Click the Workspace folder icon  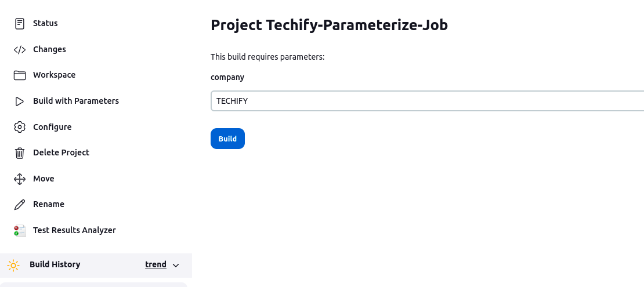click(19, 75)
